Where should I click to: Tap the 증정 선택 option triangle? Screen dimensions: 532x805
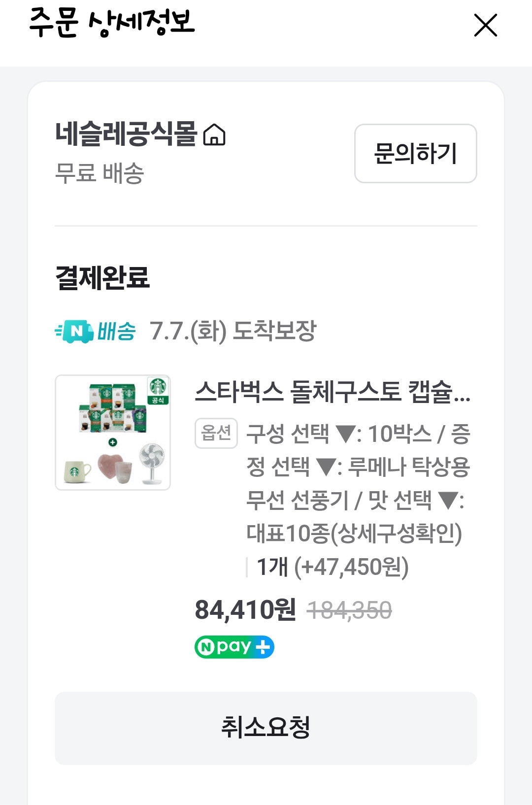(x=325, y=467)
